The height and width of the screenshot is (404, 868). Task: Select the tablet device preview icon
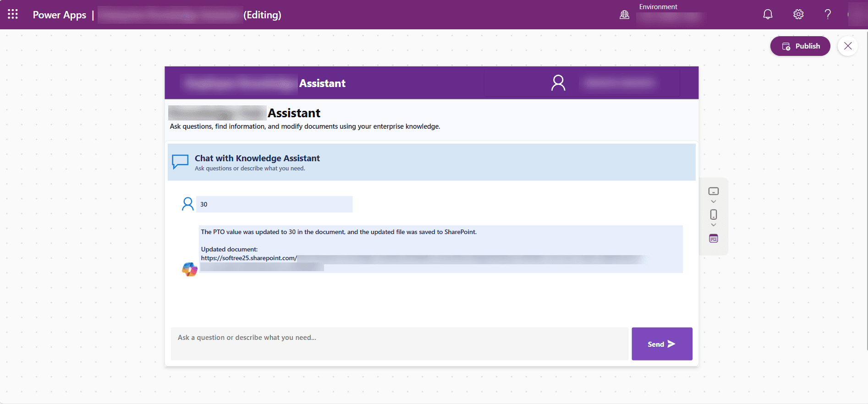(714, 191)
